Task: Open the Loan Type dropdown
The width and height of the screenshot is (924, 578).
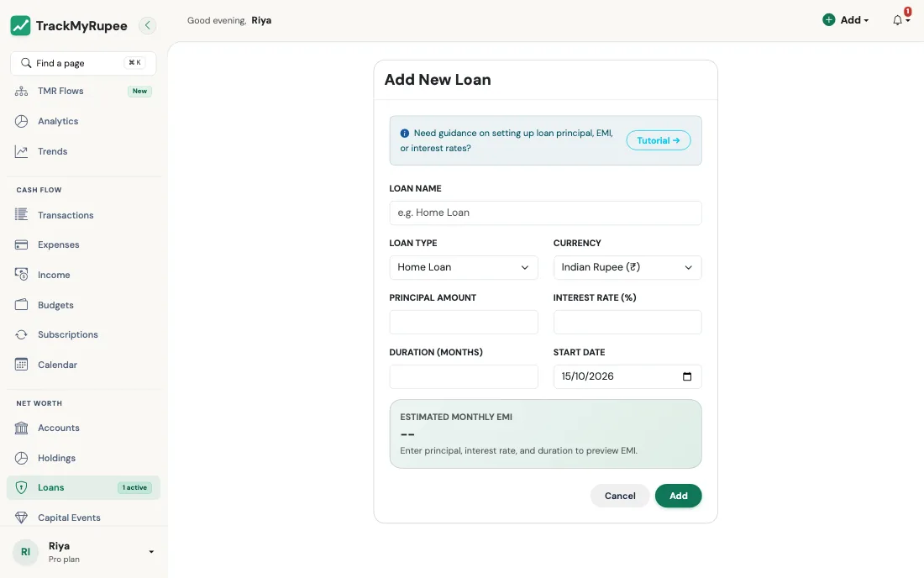Action: (463, 267)
